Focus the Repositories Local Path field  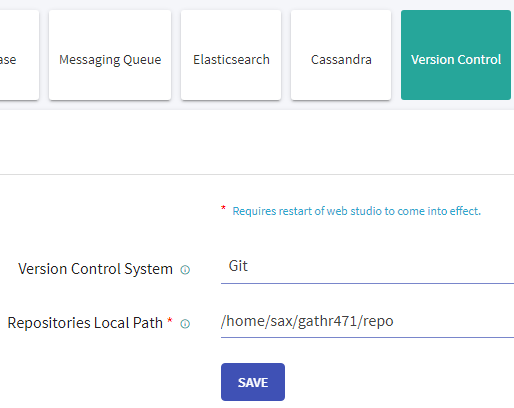pos(367,321)
